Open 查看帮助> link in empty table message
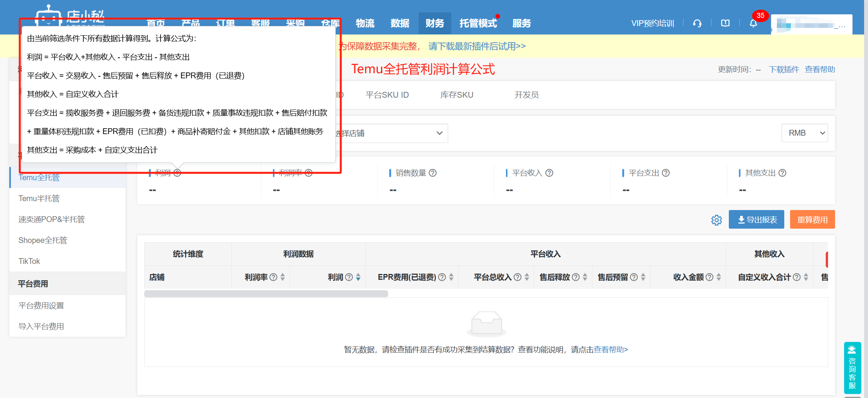This screenshot has height=398, width=868. [611, 350]
